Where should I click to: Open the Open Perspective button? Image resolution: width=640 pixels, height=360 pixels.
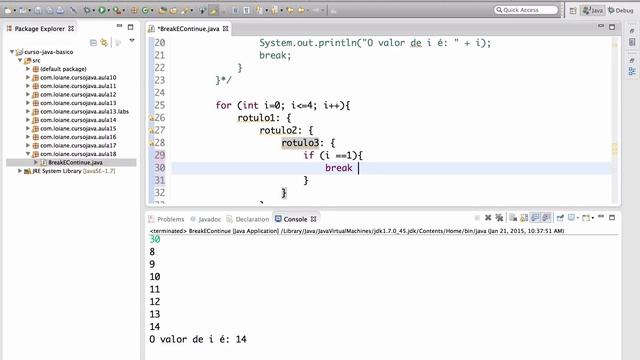click(573, 11)
